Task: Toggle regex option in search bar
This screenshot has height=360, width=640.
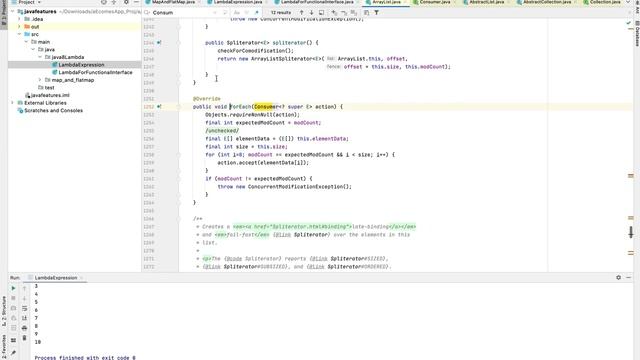Action: click(x=256, y=13)
